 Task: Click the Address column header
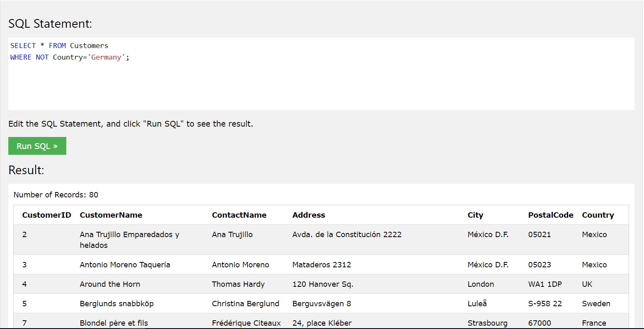[x=309, y=215]
